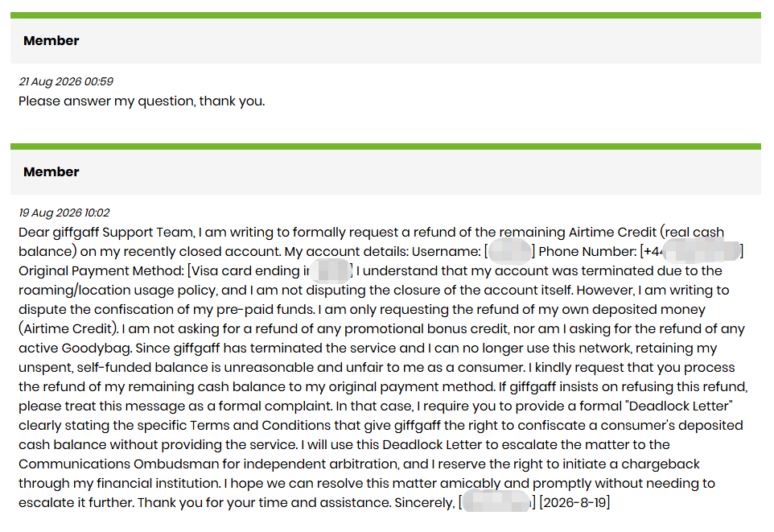
Task: Click the blurred signature name after 'Sincerely,'
Action: coord(496,503)
